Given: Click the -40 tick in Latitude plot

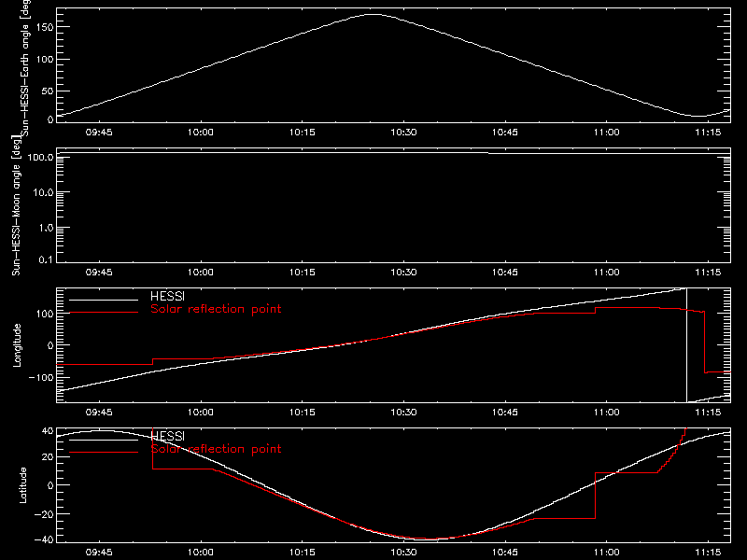Looking at the screenshot, I should pyautogui.click(x=44, y=540).
